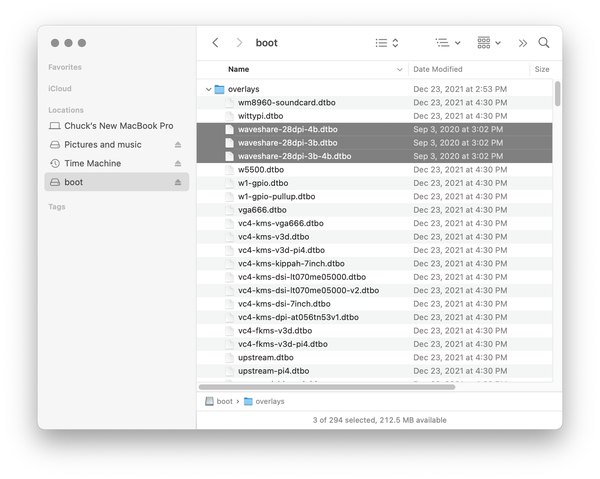The width and height of the screenshot is (600, 479).
Task: Eject the boot volume
Action: [x=178, y=182]
